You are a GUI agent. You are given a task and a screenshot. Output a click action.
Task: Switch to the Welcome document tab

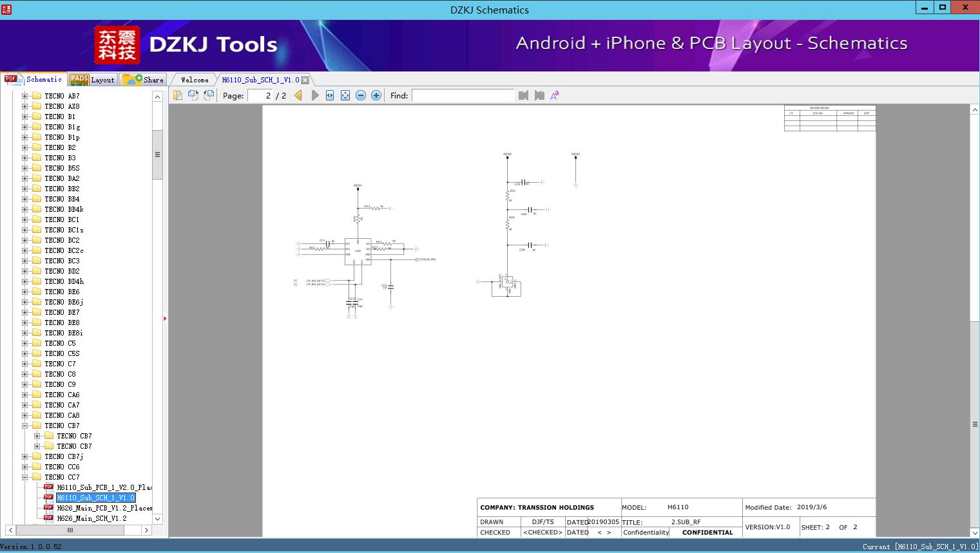click(195, 80)
